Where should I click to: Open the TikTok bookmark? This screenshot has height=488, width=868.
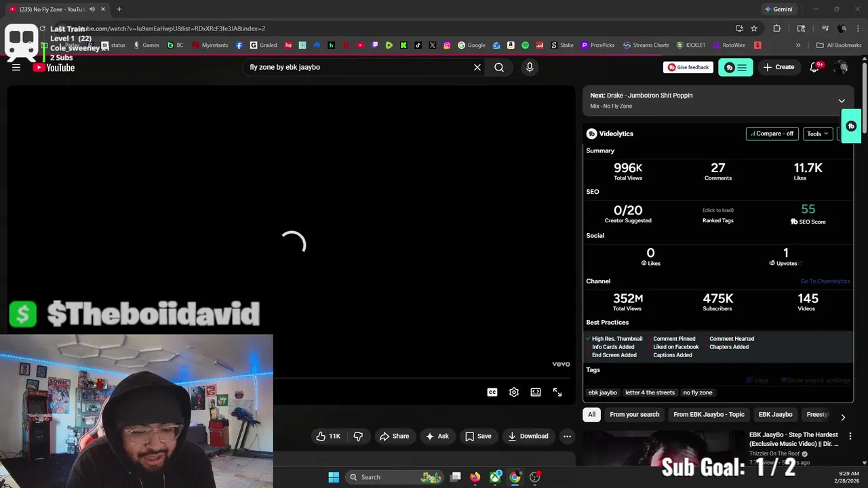tap(418, 45)
